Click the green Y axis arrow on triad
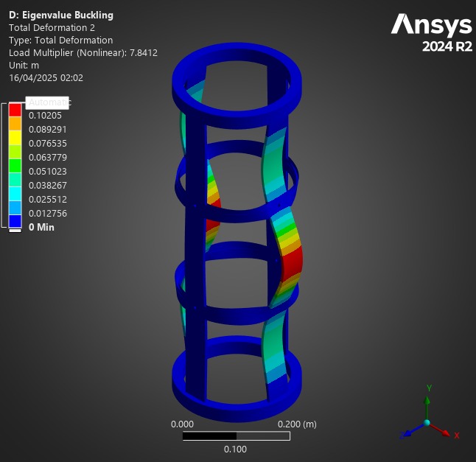Viewport: 476px width, 462px height. click(x=427, y=402)
